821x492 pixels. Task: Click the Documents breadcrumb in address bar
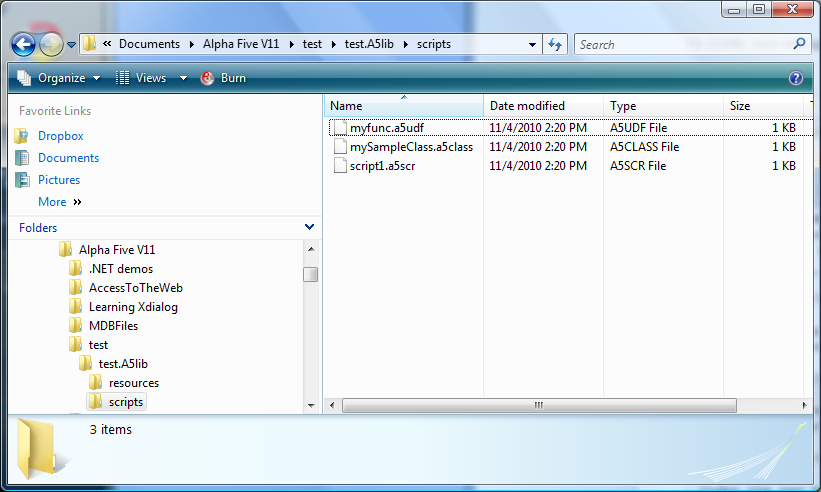(149, 44)
